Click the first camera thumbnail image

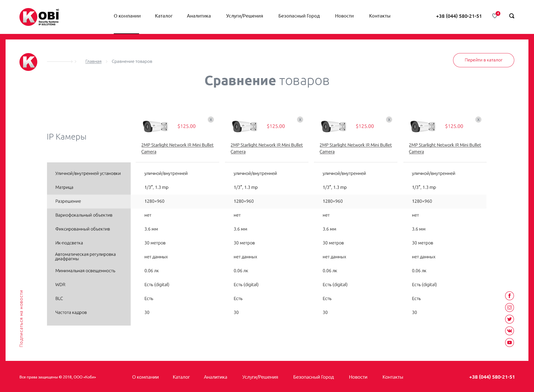tap(155, 126)
